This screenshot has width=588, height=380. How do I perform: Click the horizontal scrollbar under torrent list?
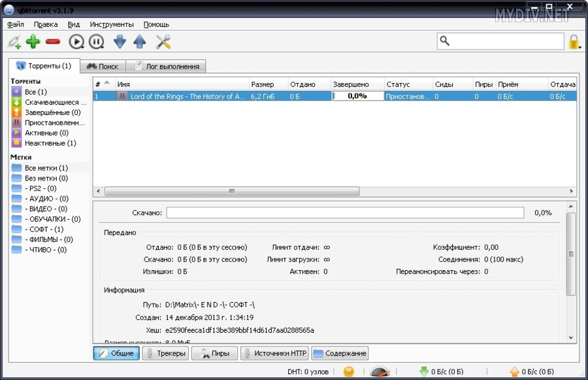coord(232,191)
